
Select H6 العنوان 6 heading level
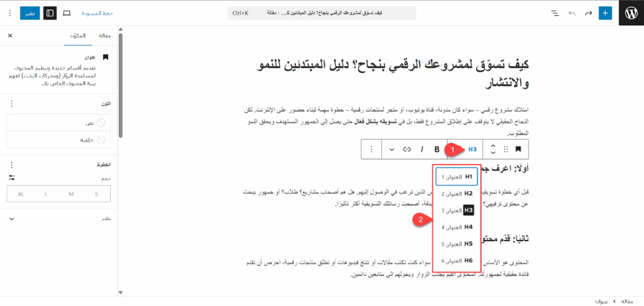point(457,260)
